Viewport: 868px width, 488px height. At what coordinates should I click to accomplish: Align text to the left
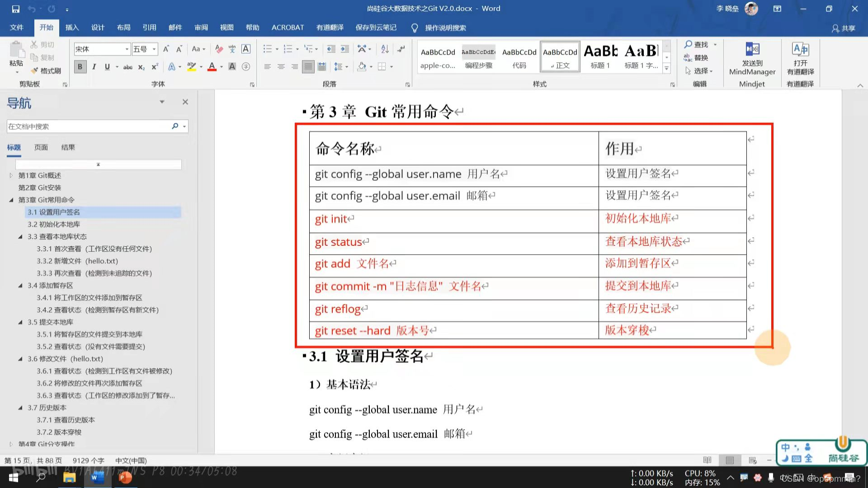click(x=267, y=67)
